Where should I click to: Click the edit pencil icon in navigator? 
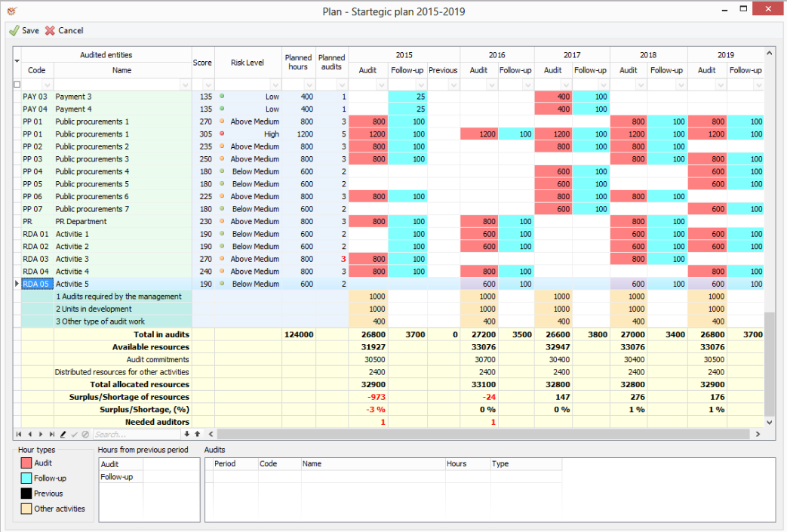[63, 435]
